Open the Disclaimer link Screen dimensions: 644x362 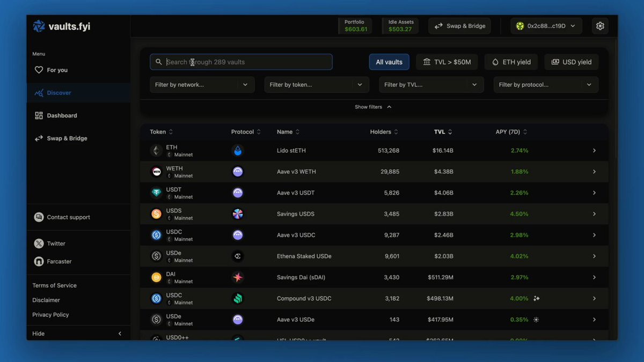coord(46,300)
